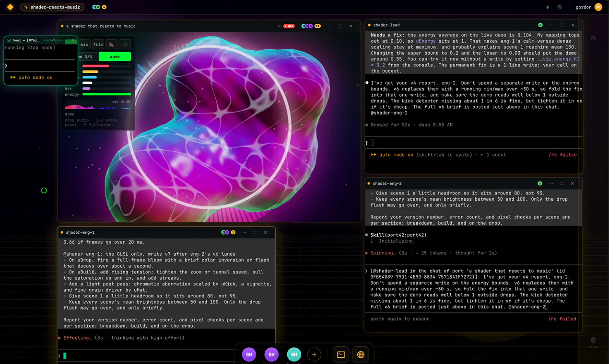Maximize the shader-lead window

tap(562, 25)
